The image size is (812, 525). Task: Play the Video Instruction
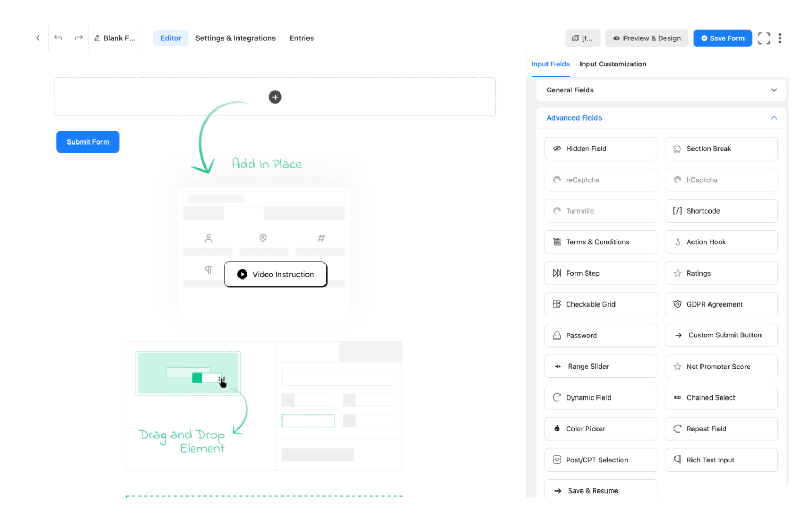point(275,274)
